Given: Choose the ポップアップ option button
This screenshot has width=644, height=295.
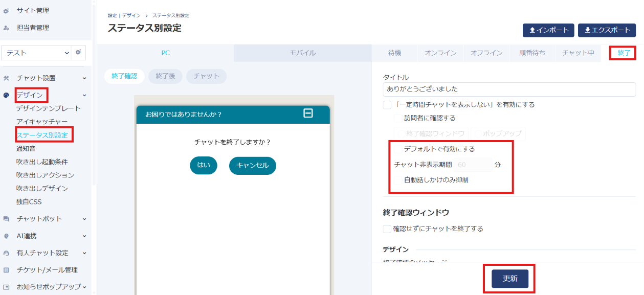Looking at the screenshot, I should point(498,133).
